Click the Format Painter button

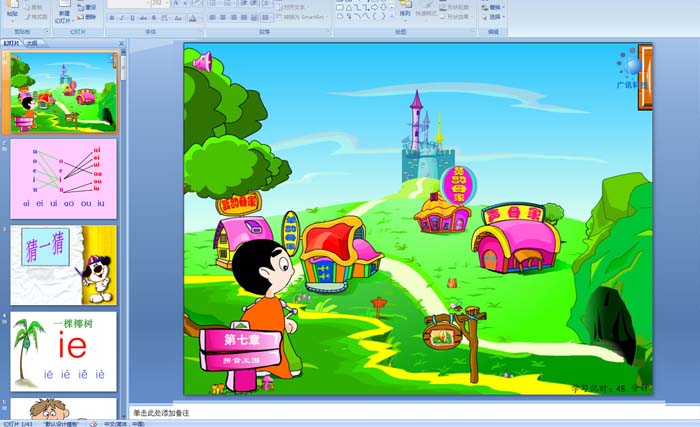point(36,17)
